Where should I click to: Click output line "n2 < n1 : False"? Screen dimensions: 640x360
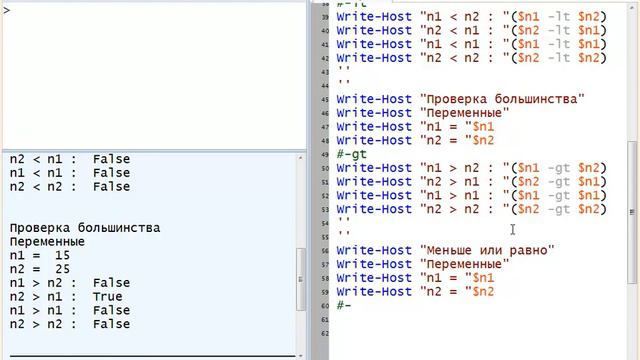click(x=70, y=159)
